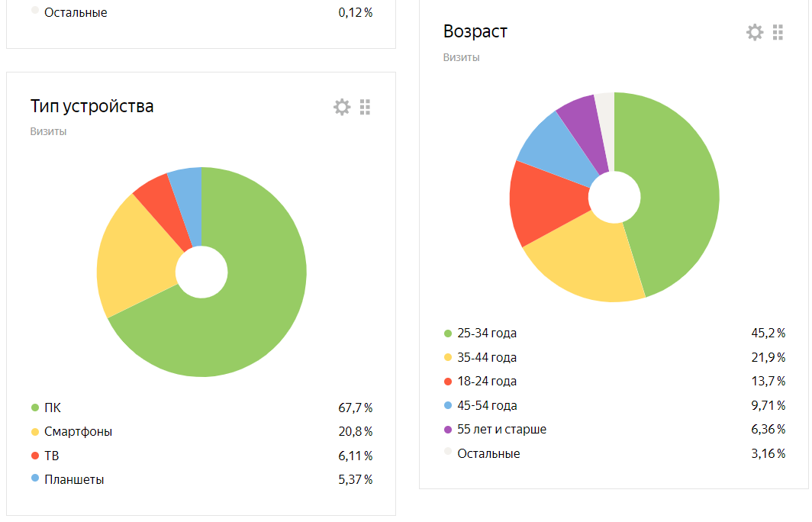Click green 25-34 года legend dot
The width and height of the screenshot is (812, 522).
coord(448,333)
